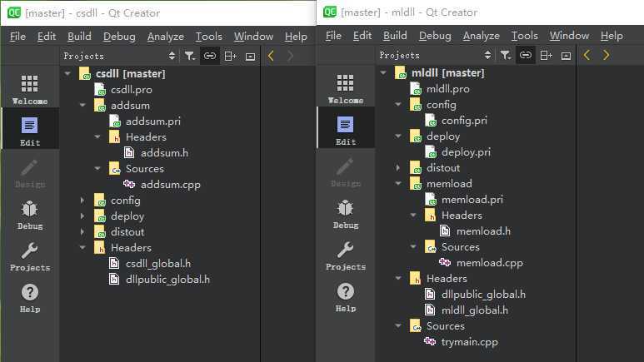Screen dimensions: 644x362
Task: Select dllpublic_global.h in csdll project
Action: tap(167, 279)
